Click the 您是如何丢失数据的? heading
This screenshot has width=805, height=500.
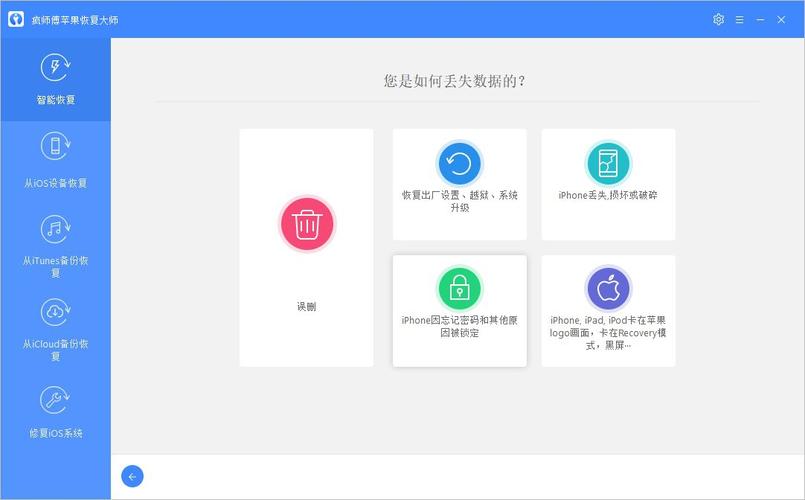click(455, 81)
